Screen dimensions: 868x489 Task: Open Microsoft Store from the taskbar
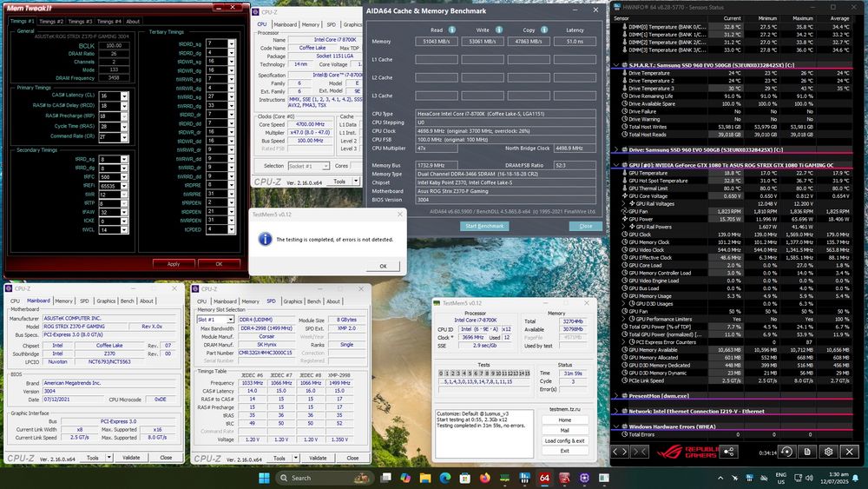[x=465, y=478]
